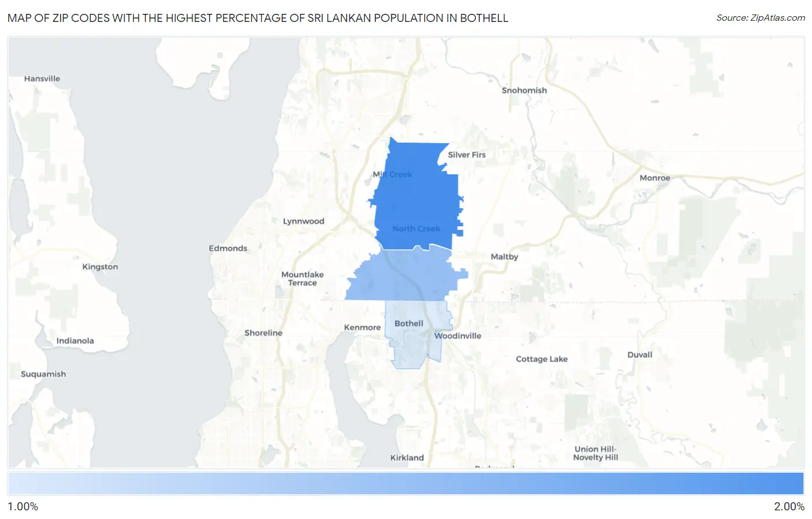This screenshot has height=519, width=812.
Task: Click the Maltby map label
Action: point(504,256)
